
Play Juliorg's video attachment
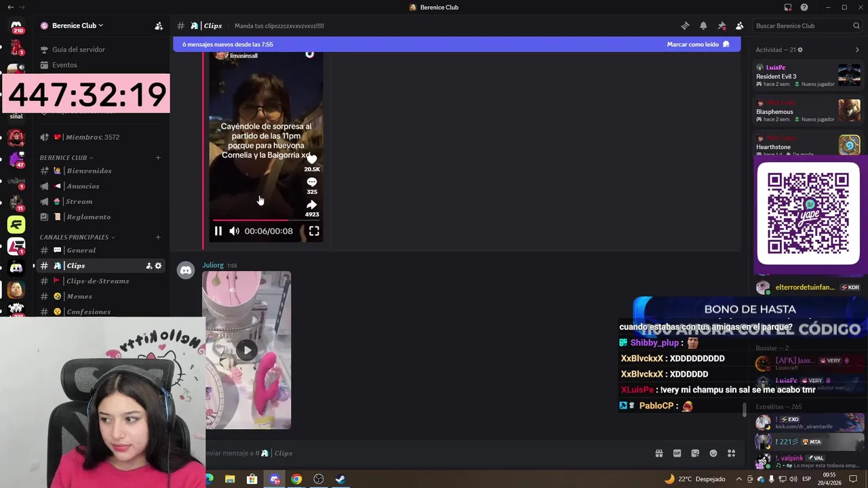pyautogui.click(x=247, y=350)
